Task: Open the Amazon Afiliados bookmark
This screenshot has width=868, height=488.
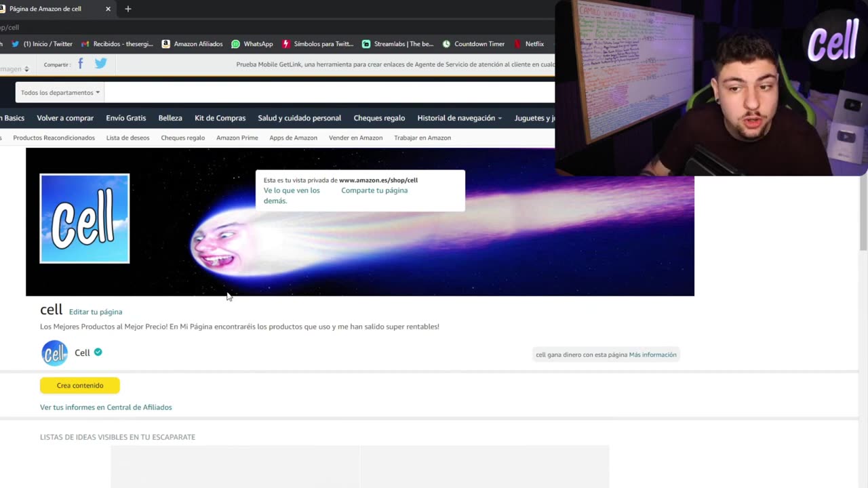Action: 192,44
